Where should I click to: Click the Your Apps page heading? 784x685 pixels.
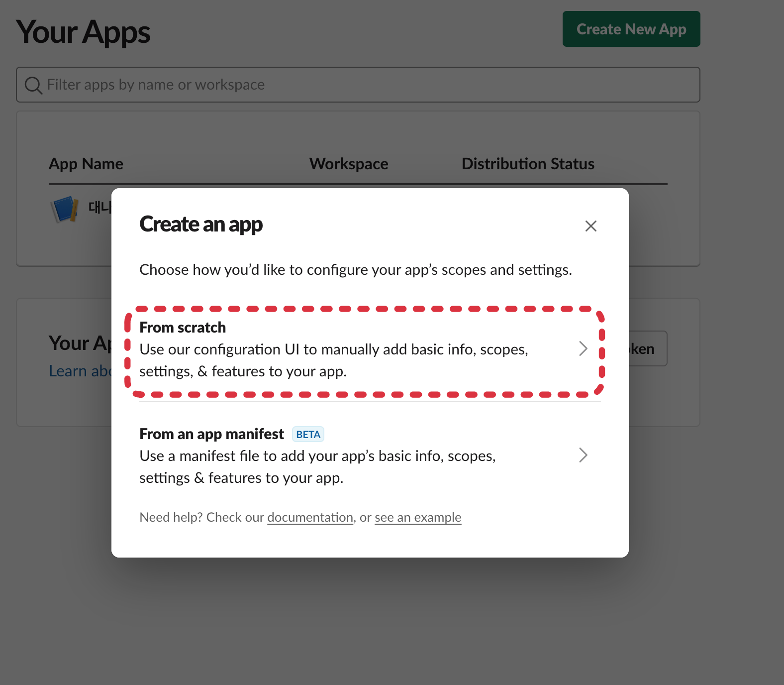pyautogui.click(x=83, y=32)
